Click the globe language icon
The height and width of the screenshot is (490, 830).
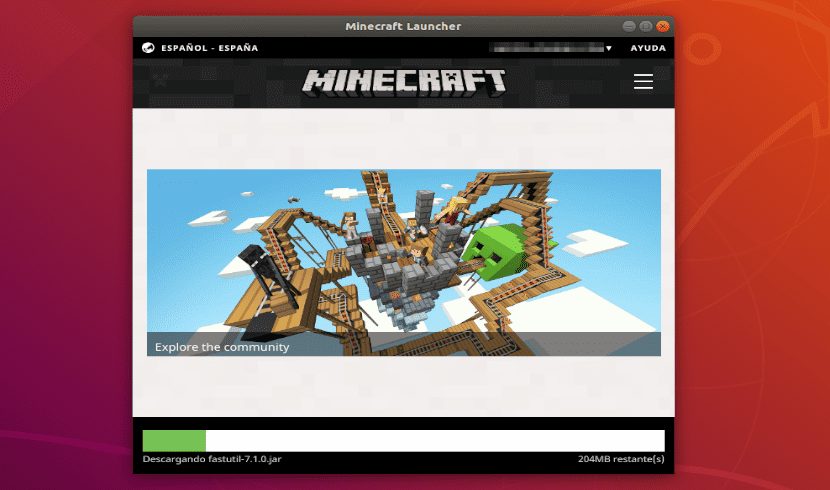pyautogui.click(x=148, y=48)
